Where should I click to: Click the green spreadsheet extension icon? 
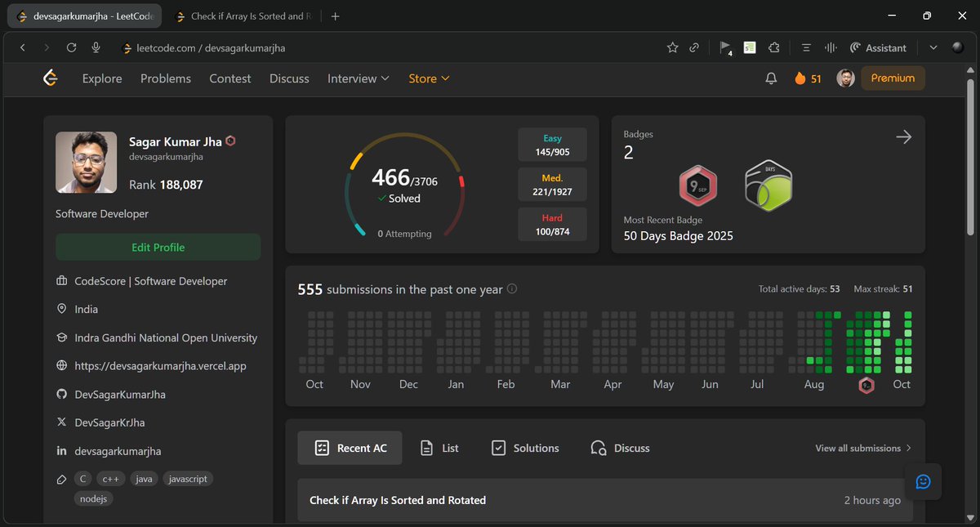[750, 48]
